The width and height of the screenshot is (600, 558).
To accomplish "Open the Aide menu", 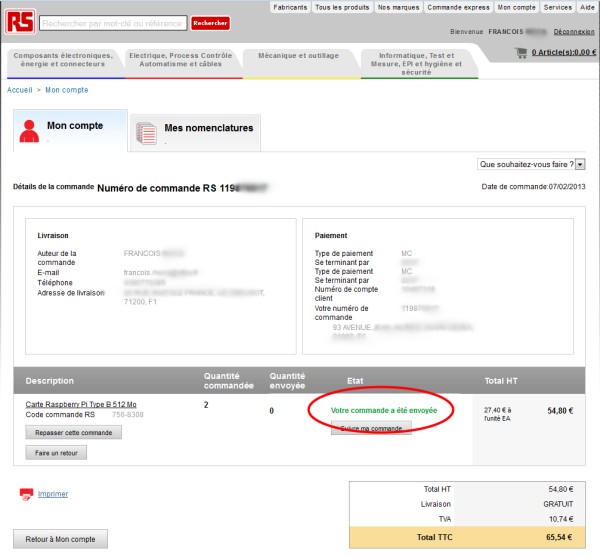I will pos(587,7).
